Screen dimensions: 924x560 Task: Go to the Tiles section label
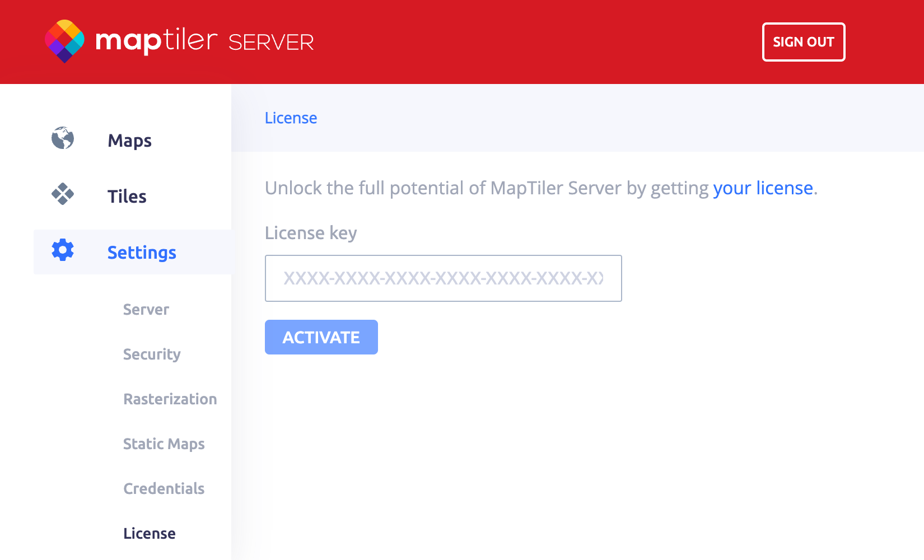click(x=127, y=197)
